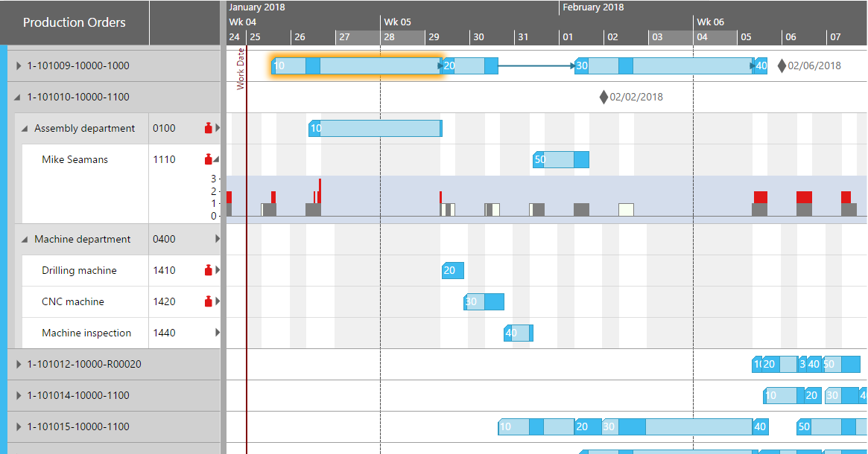868x454 pixels.
Task: Click the red capacity icon beside CNC machine
Action: pyautogui.click(x=209, y=301)
